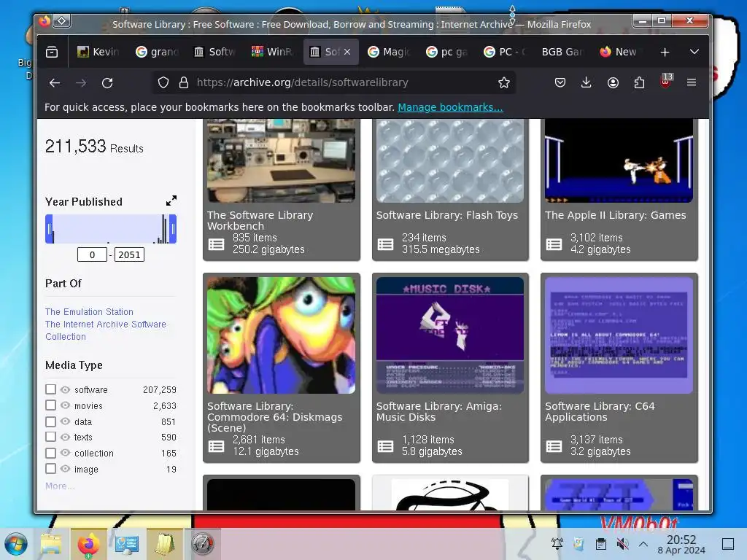Click list icon on Flash Toys card
This screenshot has width=747, height=560.
click(x=385, y=244)
